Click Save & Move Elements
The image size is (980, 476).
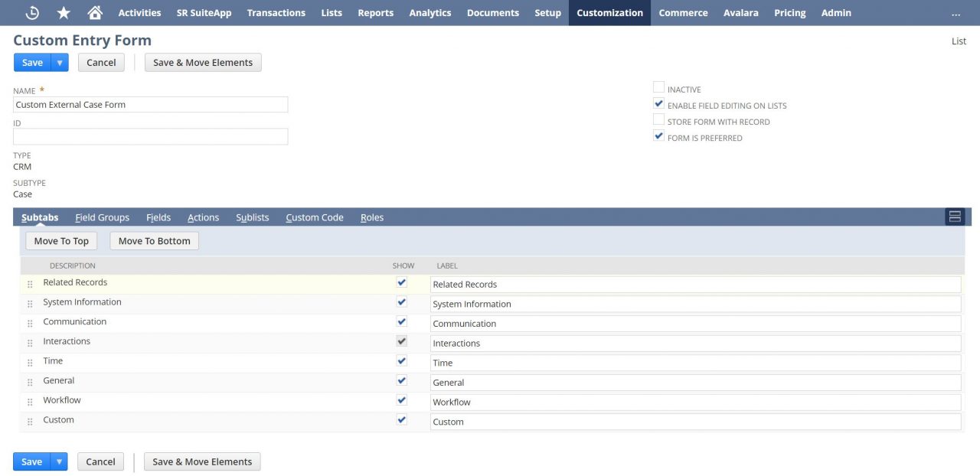tap(202, 62)
